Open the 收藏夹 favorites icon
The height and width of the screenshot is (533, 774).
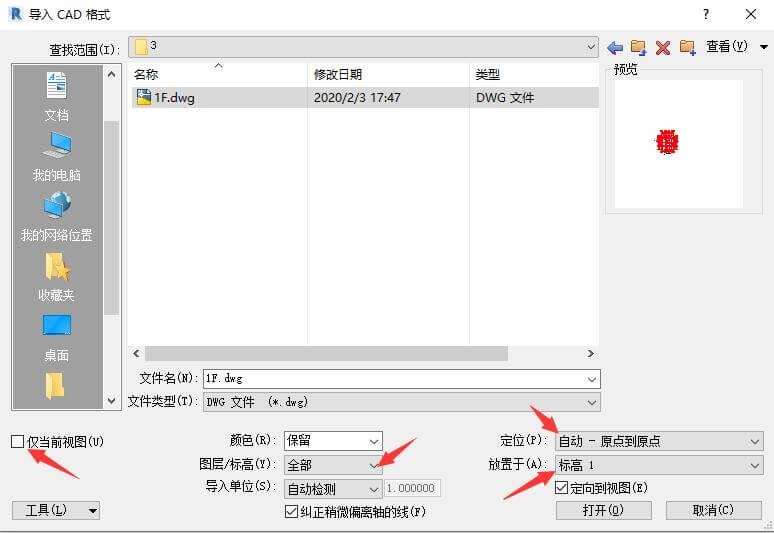(x=57, y=277)
